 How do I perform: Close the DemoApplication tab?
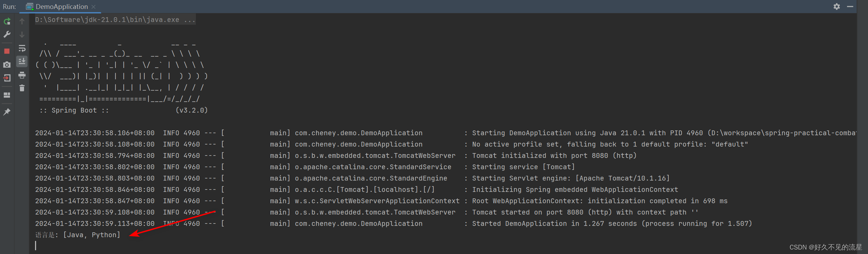pos(93,7)
